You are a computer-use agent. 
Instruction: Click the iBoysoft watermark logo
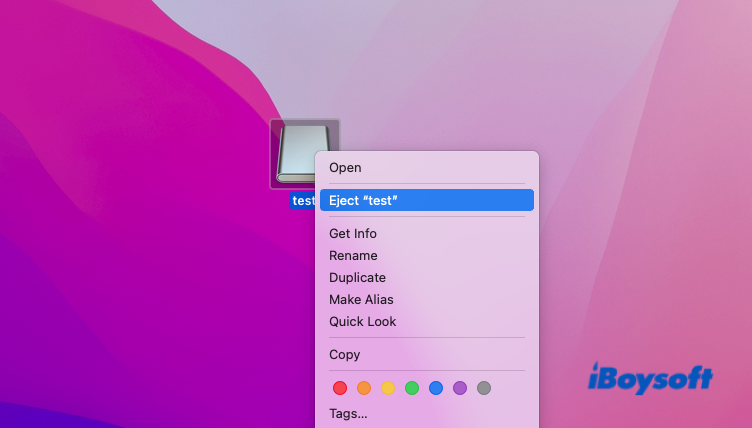tap(649, 379)
